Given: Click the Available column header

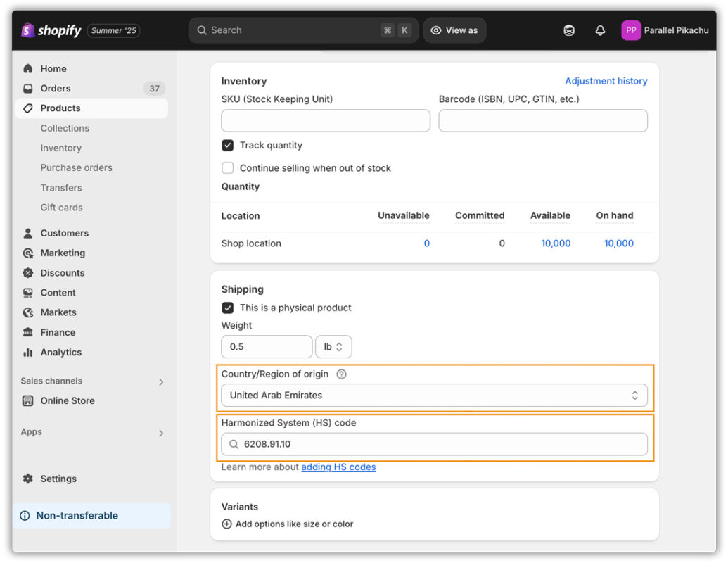Looking at the screenshot, I should (550, 215).
